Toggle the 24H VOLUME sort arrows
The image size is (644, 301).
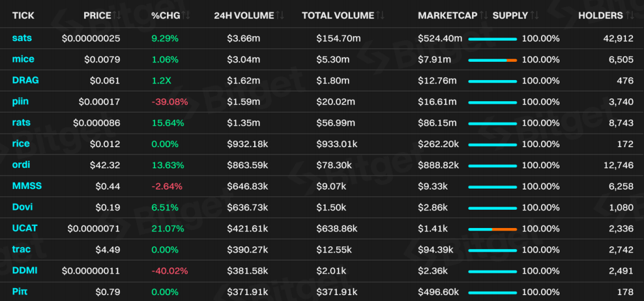pyautogui.click(x=281, y=15)
